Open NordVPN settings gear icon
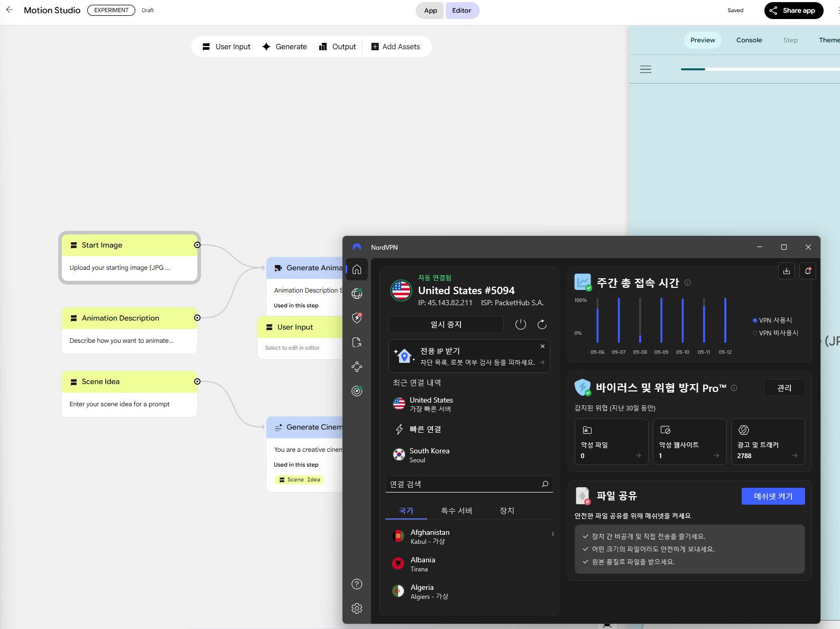 click(357, 608)
